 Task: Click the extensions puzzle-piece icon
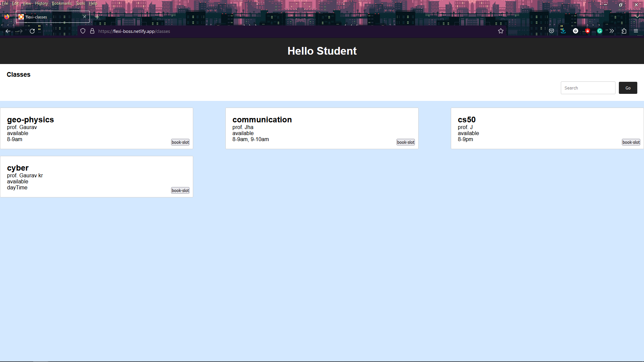pos(624,31)
